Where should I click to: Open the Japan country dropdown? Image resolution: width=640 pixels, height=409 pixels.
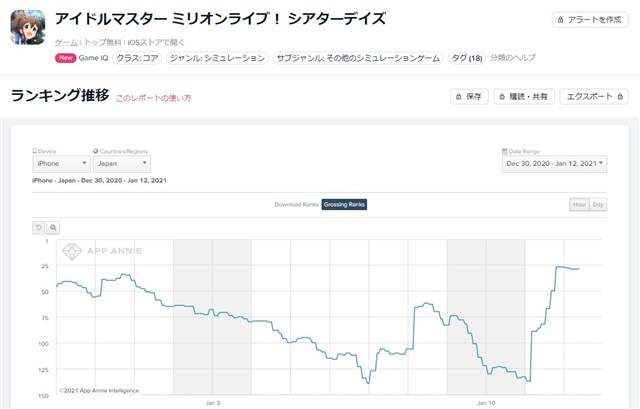pyautogui.click(x=122, y=164)
